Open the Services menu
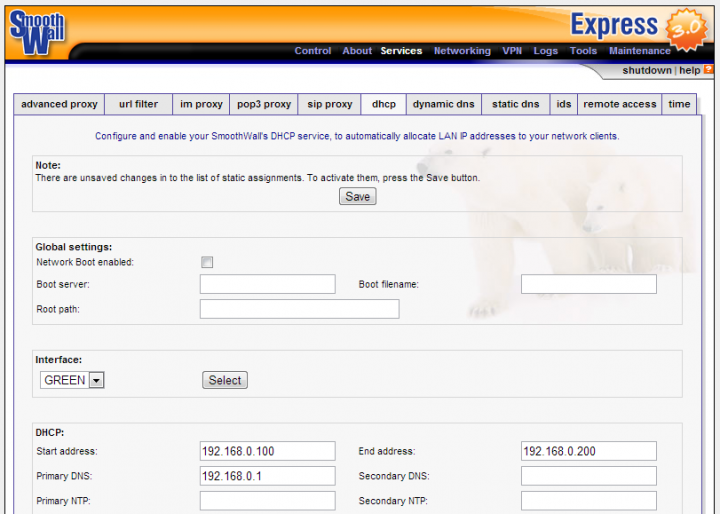720x514 pixels. click(401, 51)
